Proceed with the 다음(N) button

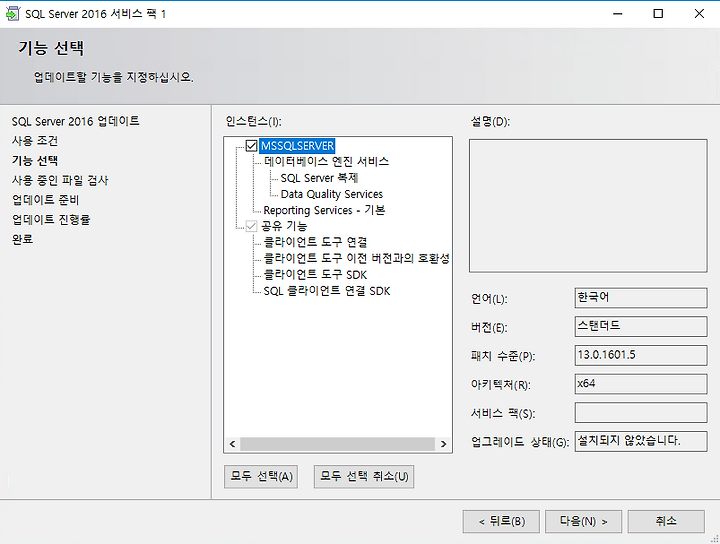point(583,522)
